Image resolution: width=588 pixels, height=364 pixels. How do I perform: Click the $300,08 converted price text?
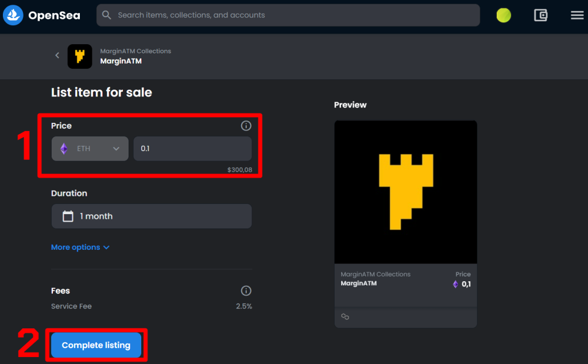[239, 170]
